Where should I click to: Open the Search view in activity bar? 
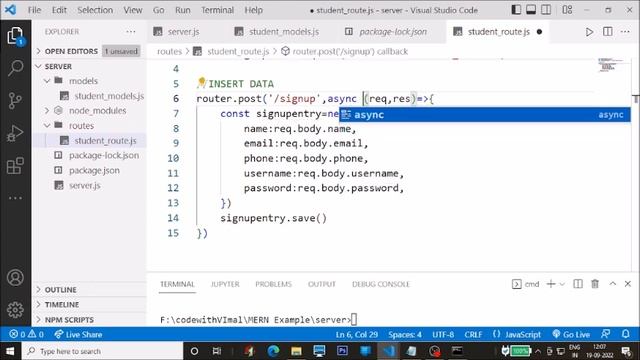(x=15, y=68)
